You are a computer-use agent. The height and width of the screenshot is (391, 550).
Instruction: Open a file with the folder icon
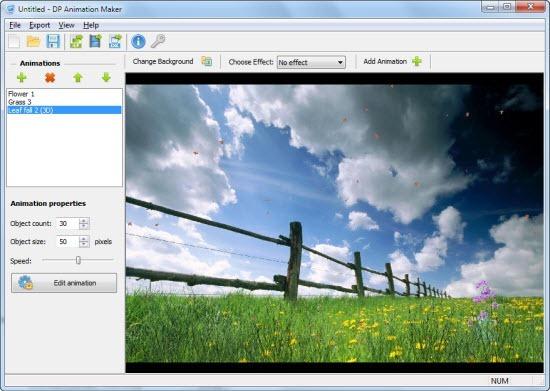[34, 41]
